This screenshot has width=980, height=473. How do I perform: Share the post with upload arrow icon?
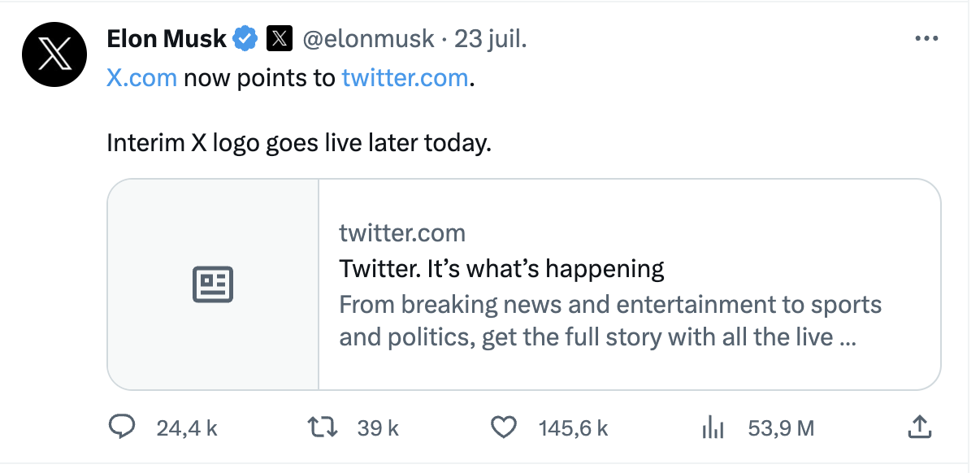coord(918,427)
